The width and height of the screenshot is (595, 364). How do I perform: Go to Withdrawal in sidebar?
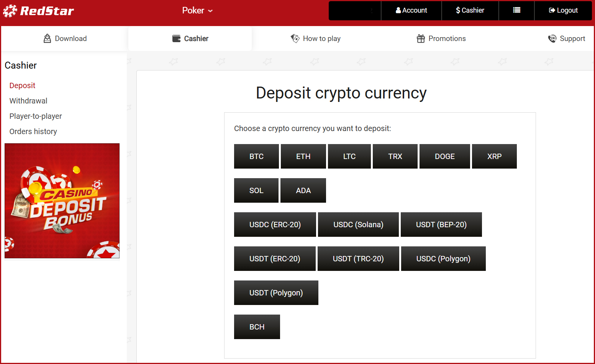click(28, 101)
